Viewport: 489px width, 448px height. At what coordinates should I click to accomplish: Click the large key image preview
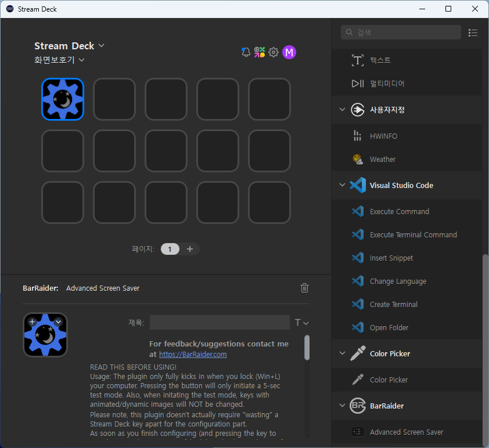(45, 335)
